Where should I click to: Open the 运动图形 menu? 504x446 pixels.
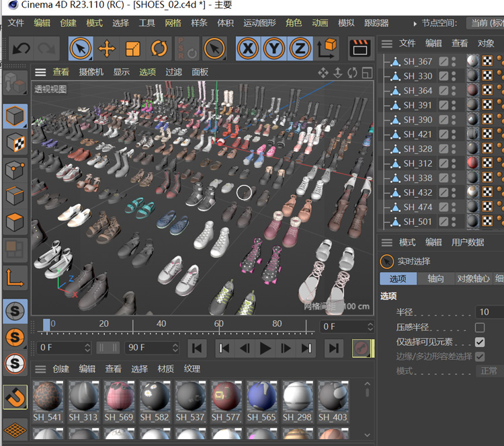click(259, 23)
